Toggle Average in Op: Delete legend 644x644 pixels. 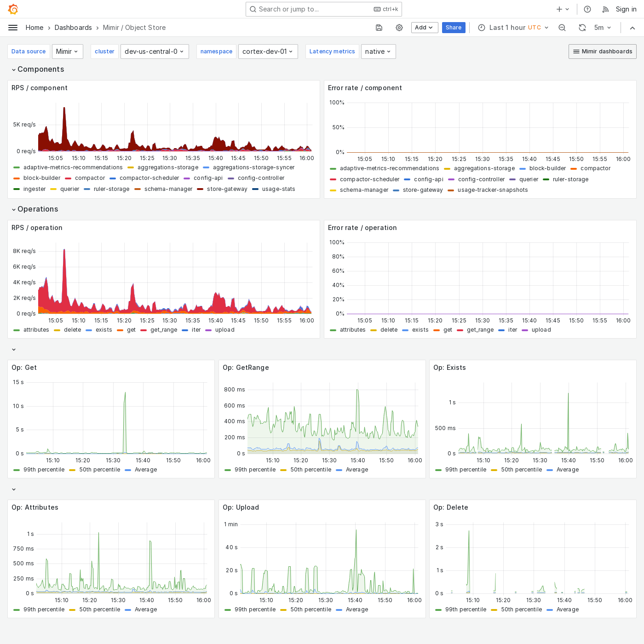(x=568, y=609)
